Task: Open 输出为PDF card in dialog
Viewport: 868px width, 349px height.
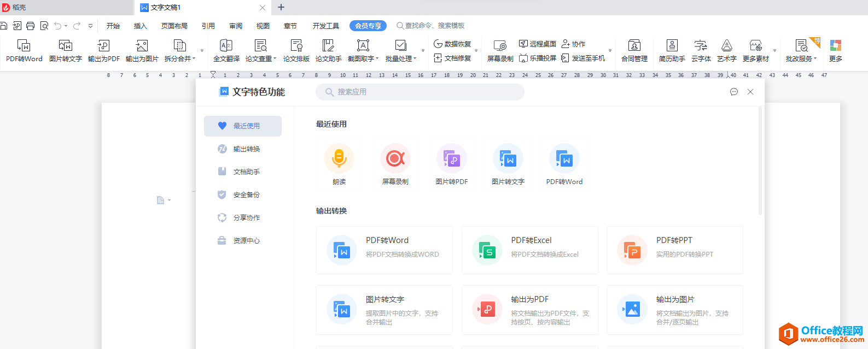Action: [530, 310]
